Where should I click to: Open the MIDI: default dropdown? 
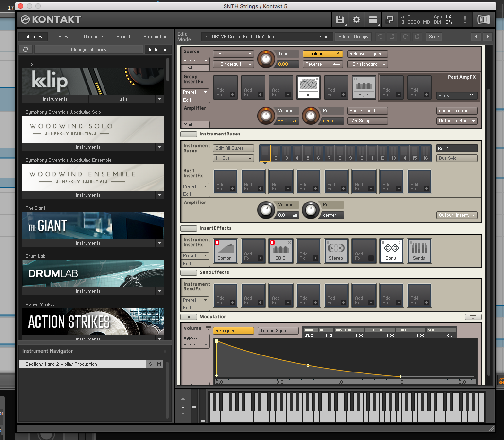tap(233, 64)
